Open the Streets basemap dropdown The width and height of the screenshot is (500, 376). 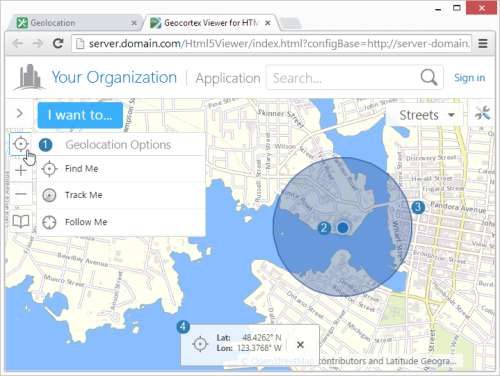(424, 115)
